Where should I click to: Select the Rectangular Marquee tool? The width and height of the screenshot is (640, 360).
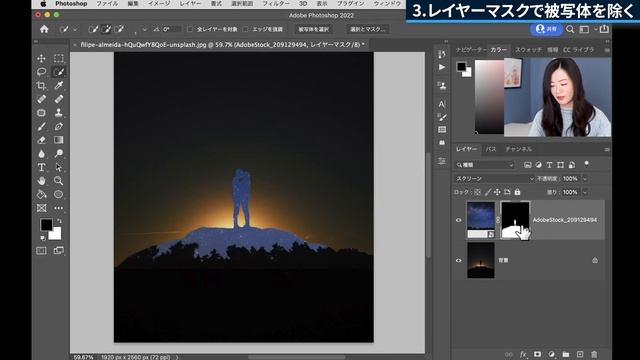point(59,58)
